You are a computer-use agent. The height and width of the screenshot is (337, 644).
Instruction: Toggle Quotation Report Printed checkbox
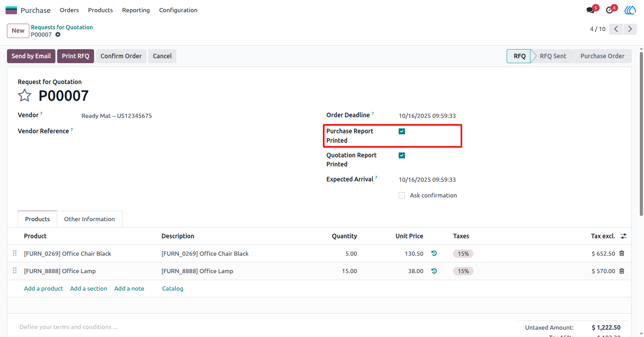[402, 155]
